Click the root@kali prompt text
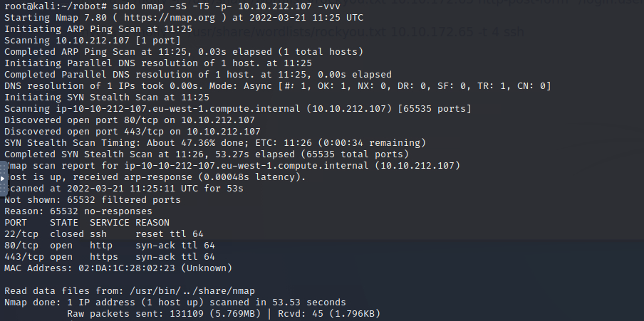The image size is (644, 321). 56,6
